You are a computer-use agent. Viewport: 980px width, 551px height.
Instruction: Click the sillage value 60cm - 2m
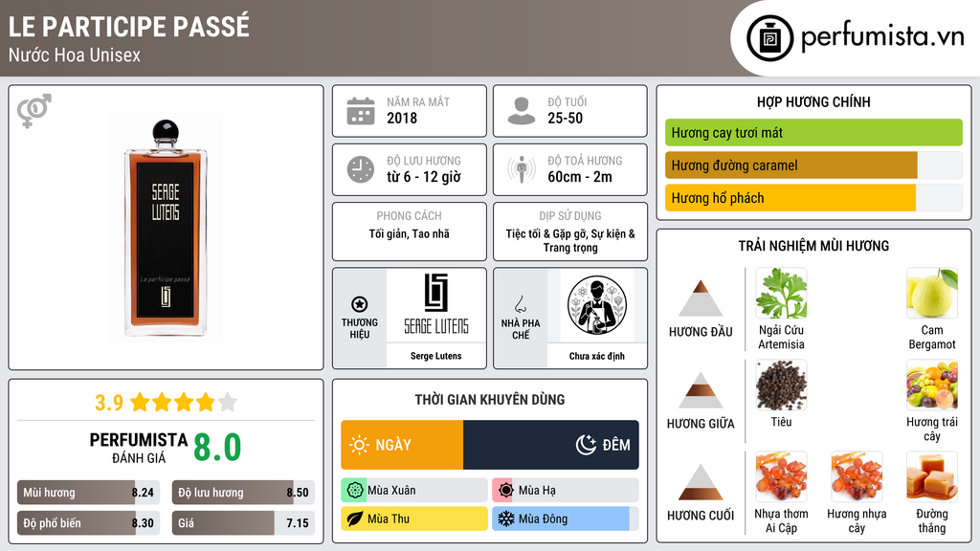click(580, 177)
